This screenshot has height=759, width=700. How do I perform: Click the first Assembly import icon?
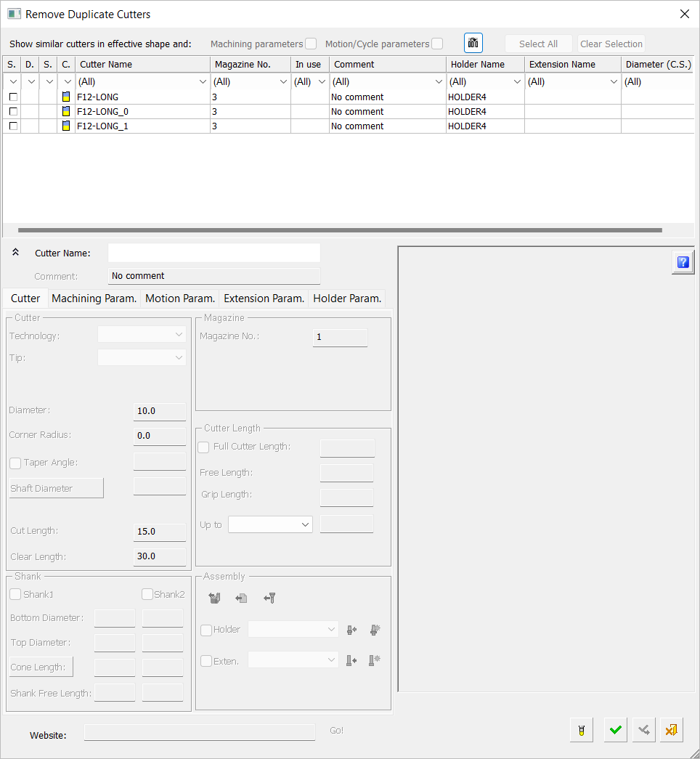pos(214,598)
